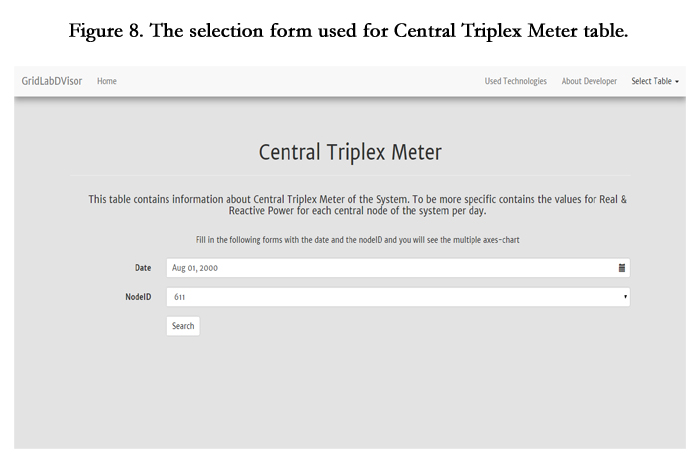Click the NodeID field label
Screen dimensions: 700x472
pos(138,297)
